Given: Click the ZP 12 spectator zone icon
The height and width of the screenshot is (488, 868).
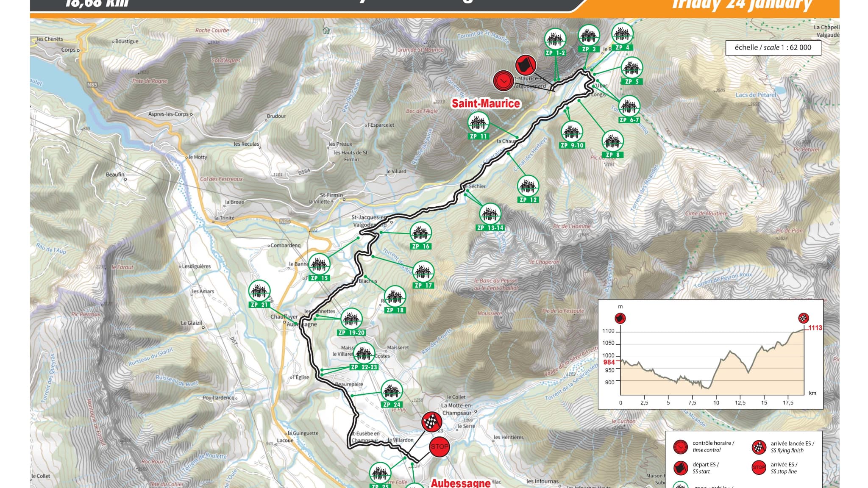Looking at the screenshot, I should 528,186.
